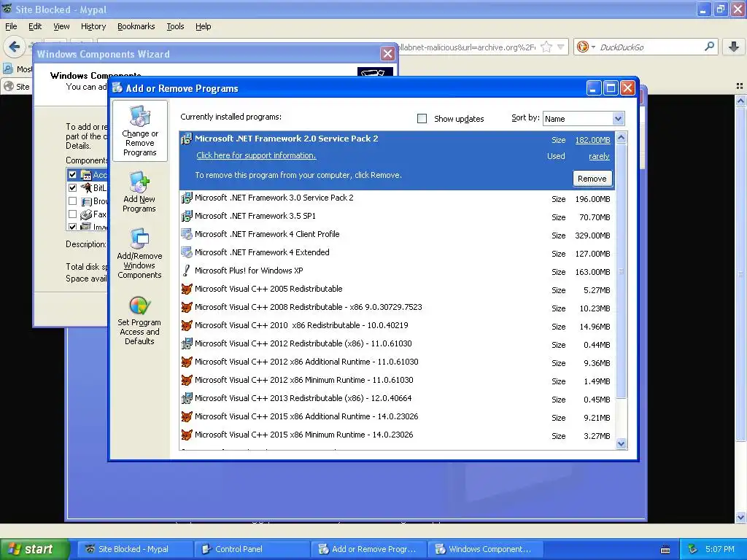The height and width of the screenshot is (560, 747).
Task: Click program list scrollbar down arrow
Action: [621, 444]
